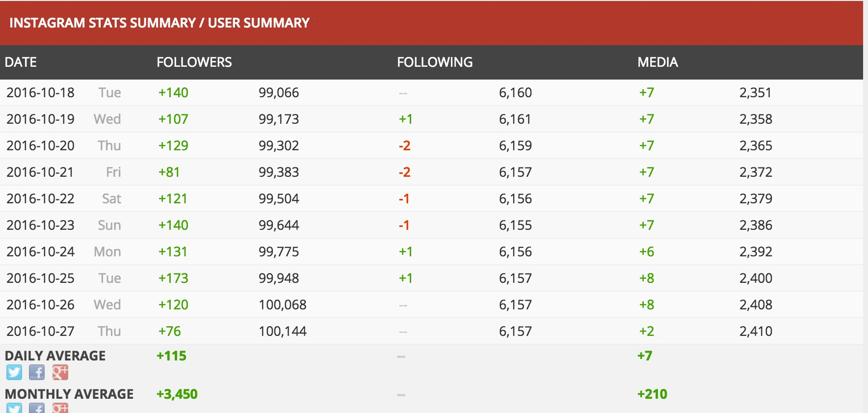Click the 2,410 media count

[756, 331]
